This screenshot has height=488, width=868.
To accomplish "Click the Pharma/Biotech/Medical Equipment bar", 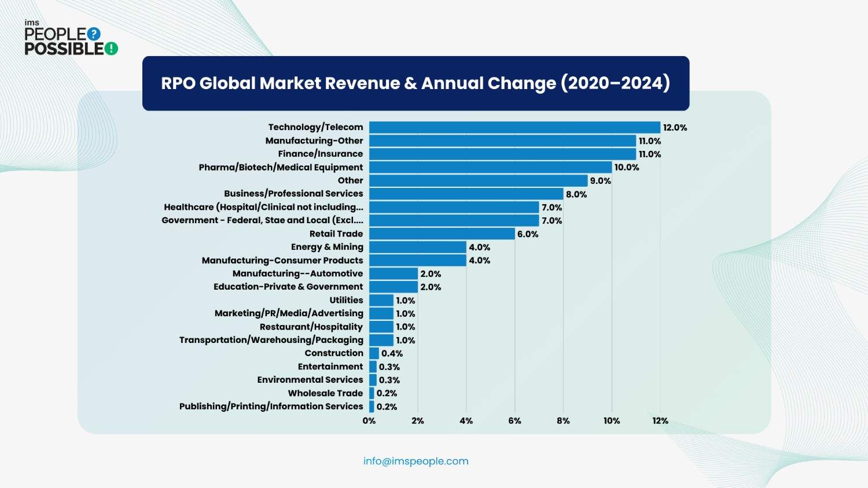I will [x=490, y=167].
